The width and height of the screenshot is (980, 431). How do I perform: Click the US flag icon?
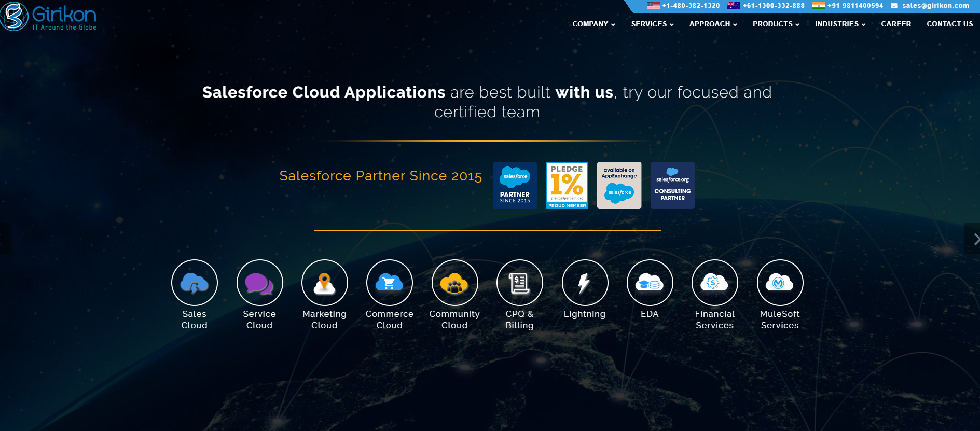[653, 6]
